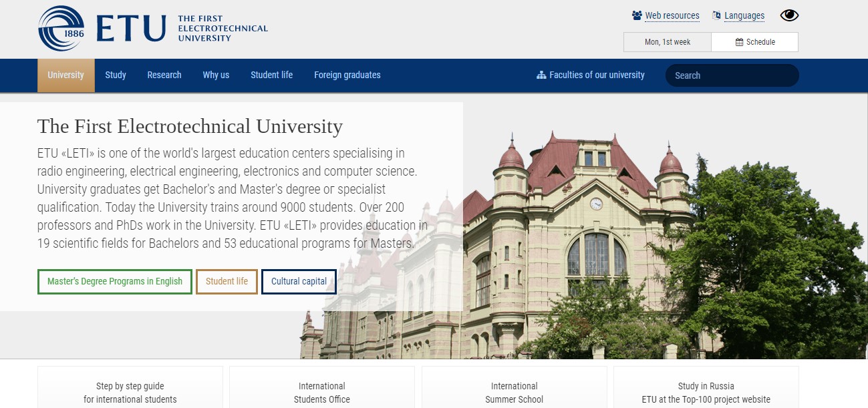Open the Web resources link

pyautogui.click(x=672, y=15)
